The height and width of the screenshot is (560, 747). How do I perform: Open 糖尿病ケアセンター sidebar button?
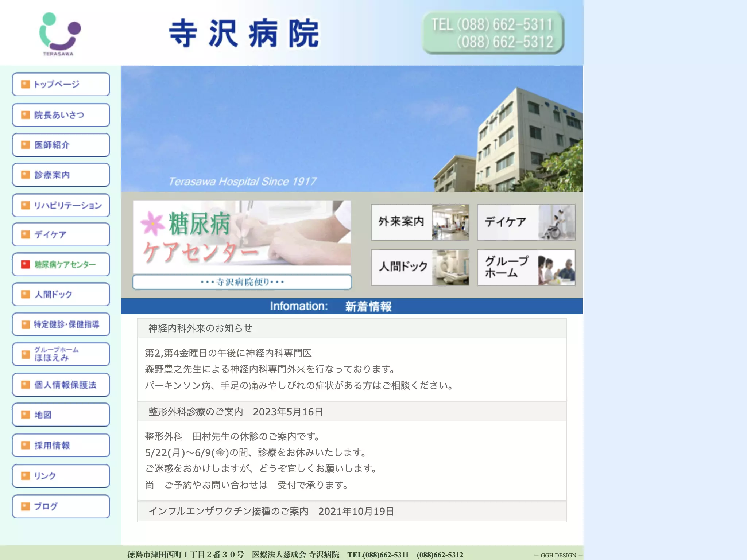click(x=61, y=264)
